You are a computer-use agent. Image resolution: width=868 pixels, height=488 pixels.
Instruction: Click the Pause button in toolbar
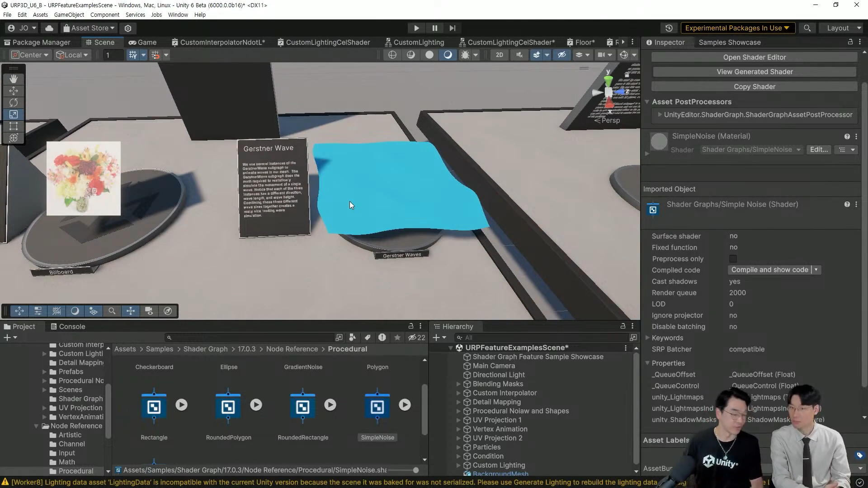434,28
